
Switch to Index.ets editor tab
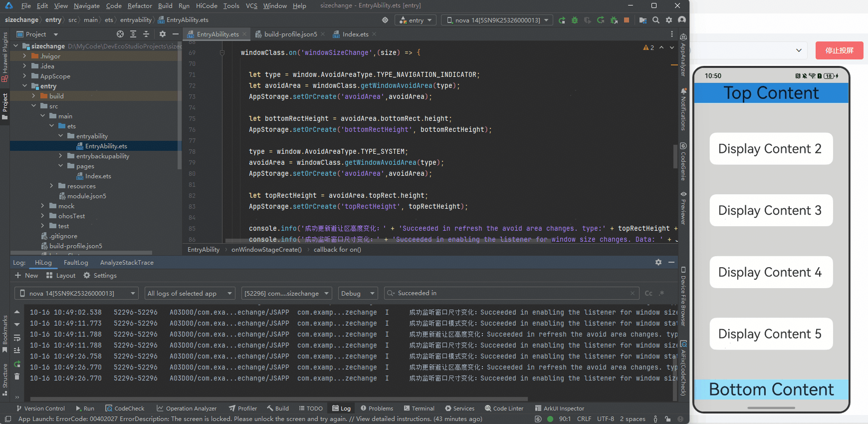(x=355, y=34)
